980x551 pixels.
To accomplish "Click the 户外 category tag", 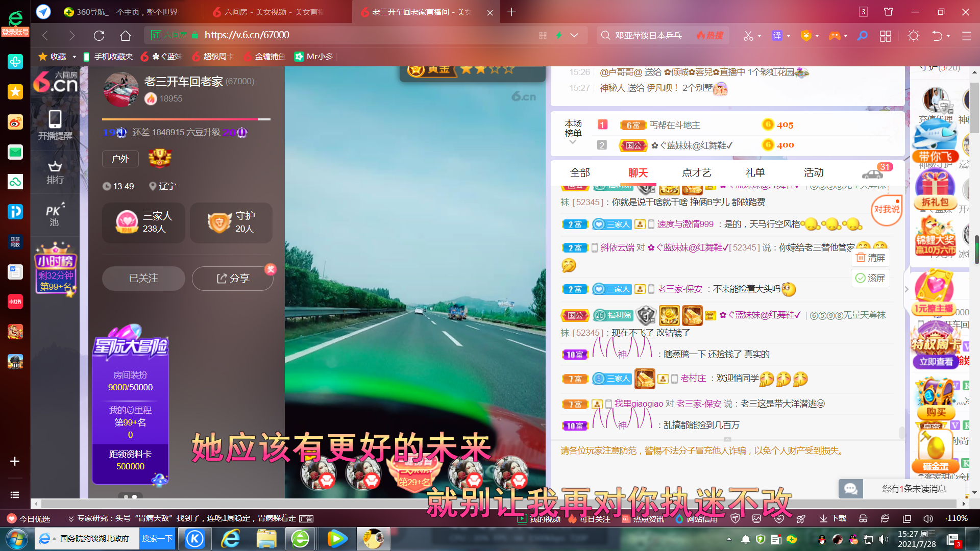I will tap(120, 159).
